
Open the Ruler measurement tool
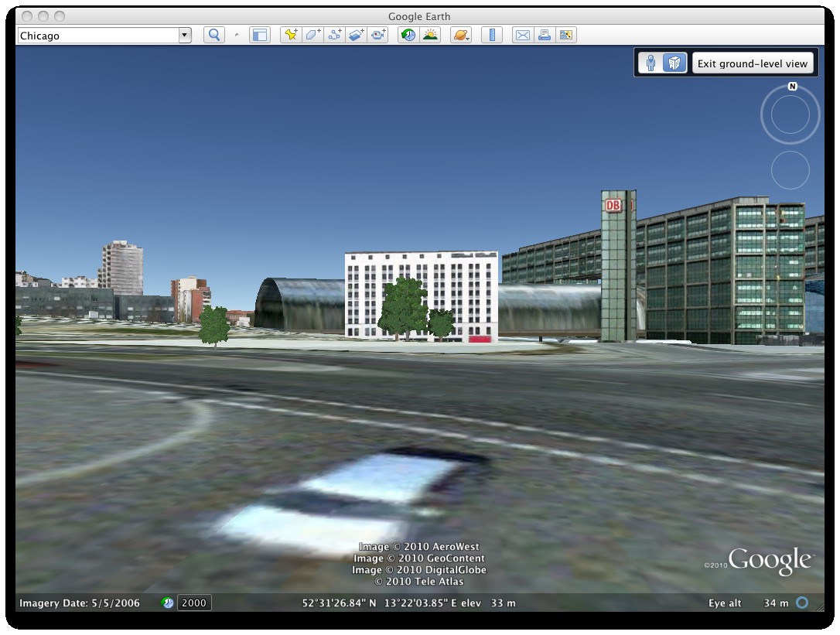[x=493, y=35]
